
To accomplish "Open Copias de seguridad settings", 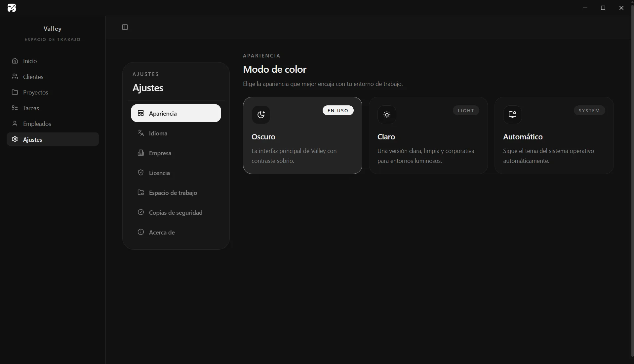I will coord(176,213).
